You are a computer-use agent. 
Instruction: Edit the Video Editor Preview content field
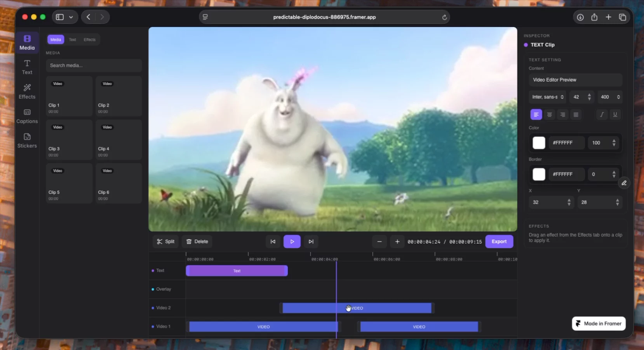[576, 80]
